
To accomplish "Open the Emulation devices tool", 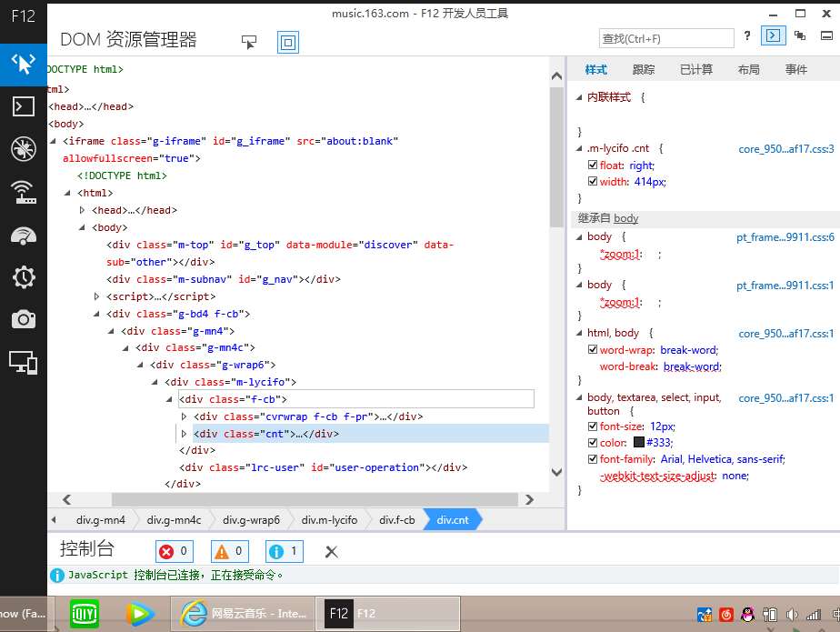I will click(x=23, y=362).
